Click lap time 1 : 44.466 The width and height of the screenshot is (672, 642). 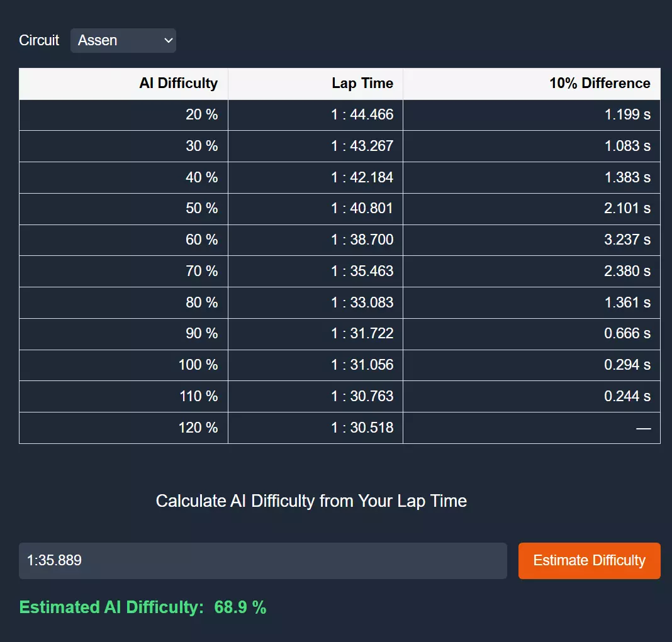click(362, 115)
